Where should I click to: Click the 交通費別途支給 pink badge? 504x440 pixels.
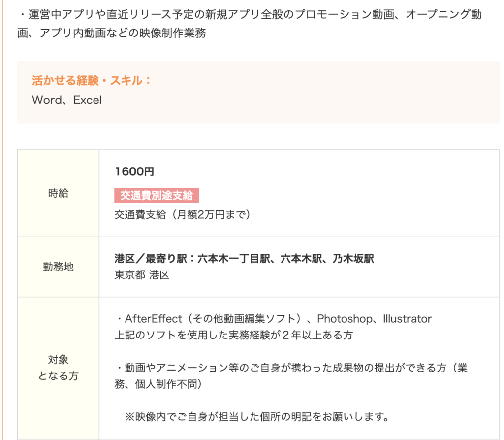(157, 196)
